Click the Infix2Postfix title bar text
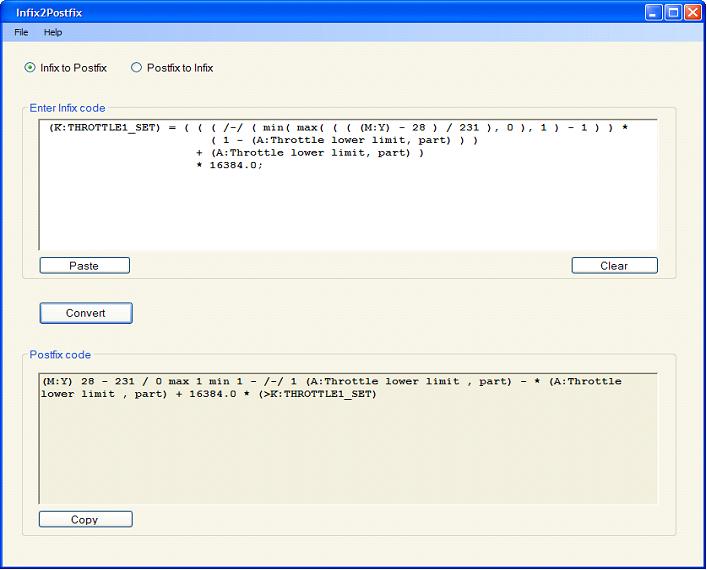This screenshot has width=707, height=570. point(49,13)
